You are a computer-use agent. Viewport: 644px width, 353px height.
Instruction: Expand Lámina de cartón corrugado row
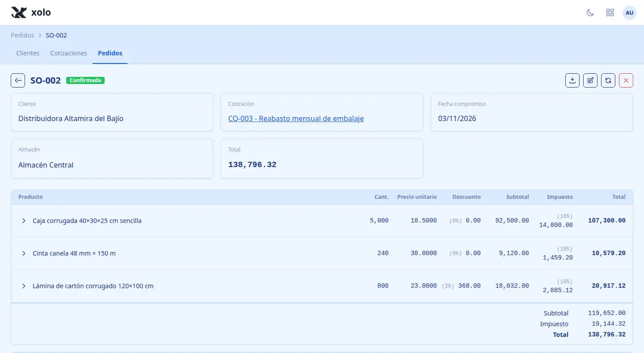(x=24, y=286)
